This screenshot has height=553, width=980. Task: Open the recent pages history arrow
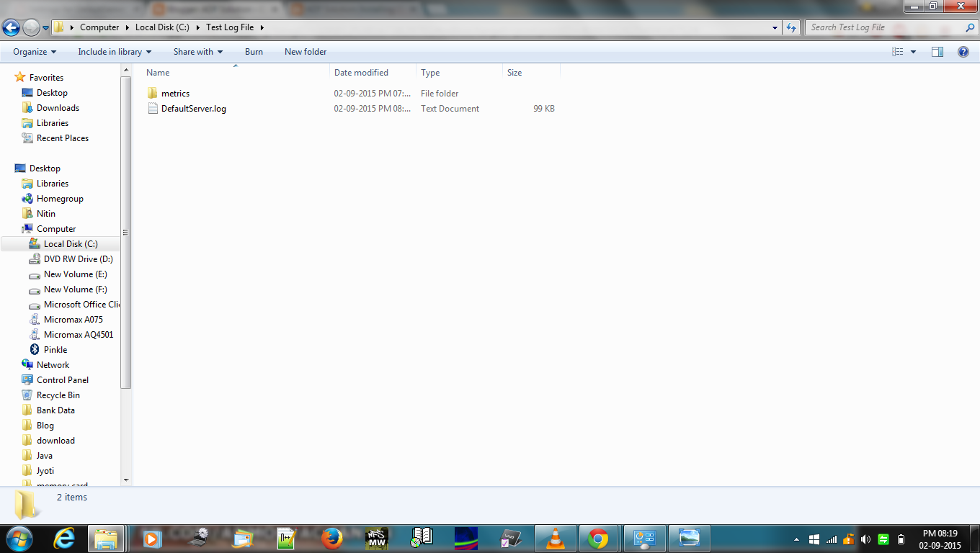click(x=46, y=28)
